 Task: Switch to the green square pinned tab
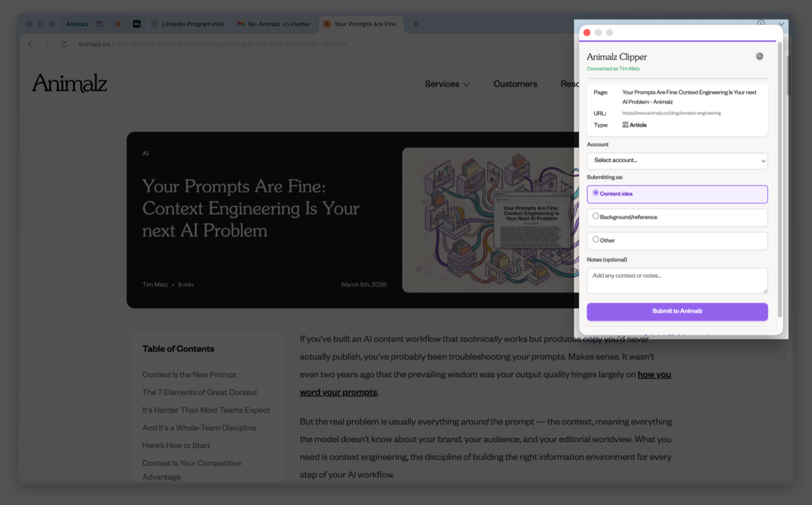click(136, 24)
